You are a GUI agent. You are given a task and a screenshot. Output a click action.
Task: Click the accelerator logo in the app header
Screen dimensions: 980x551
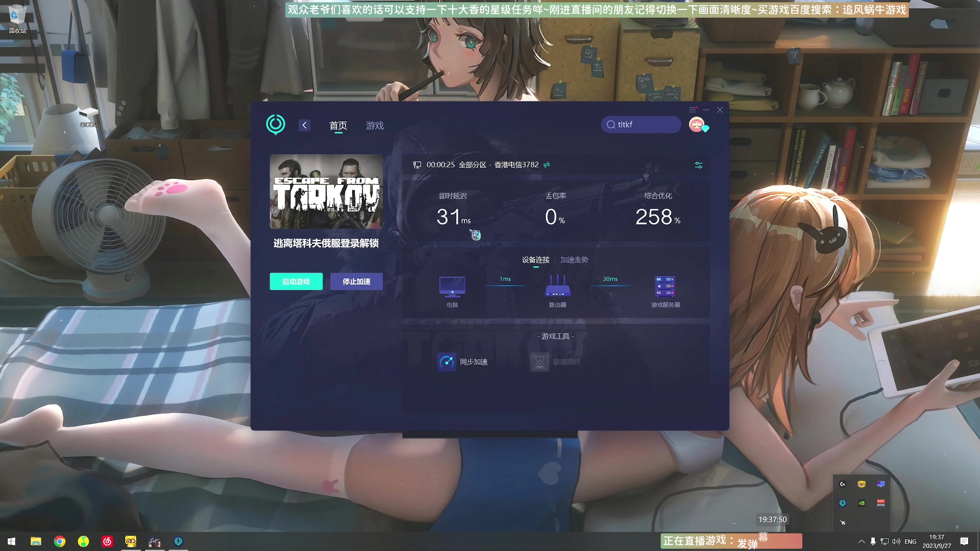pos(276,124)
